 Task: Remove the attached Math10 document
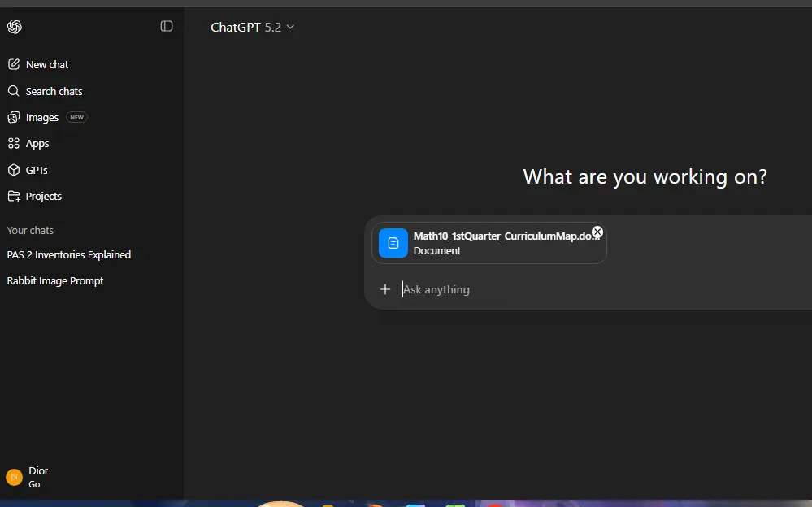(597, 232)
